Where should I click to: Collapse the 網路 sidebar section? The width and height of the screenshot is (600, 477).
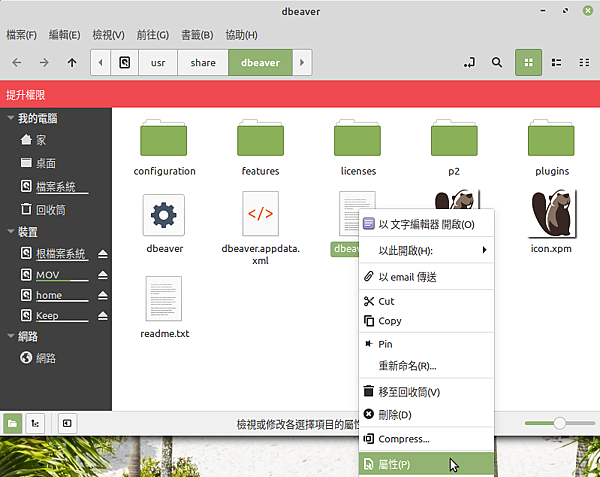pyautogui.click(x=11, y=336)
